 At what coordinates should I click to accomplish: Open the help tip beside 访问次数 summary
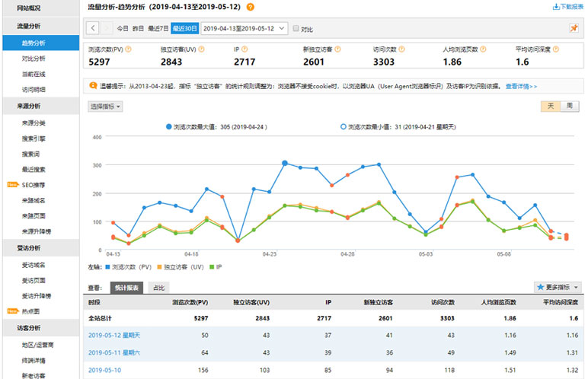[401, 49]
